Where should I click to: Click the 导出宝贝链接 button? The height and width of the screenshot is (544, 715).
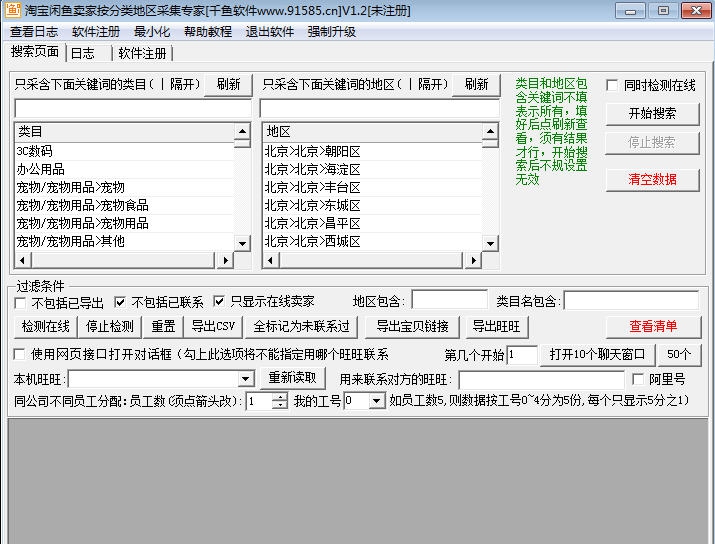pos(412,326)
